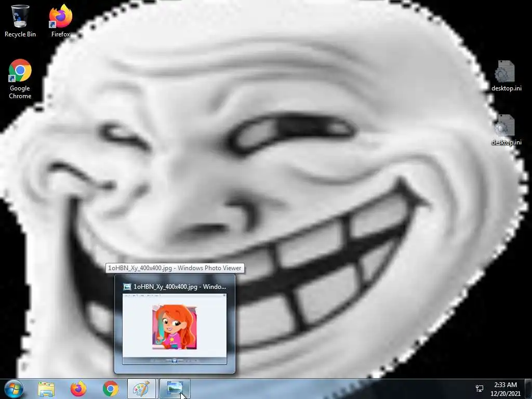Select the lower desktop.ini file icon

[506, 130]
